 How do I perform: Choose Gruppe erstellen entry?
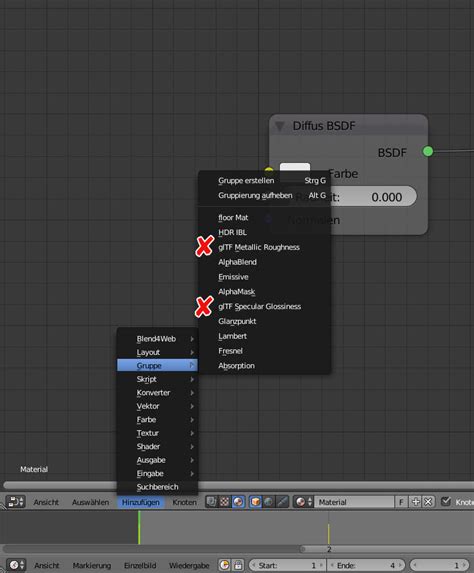click(x=265, y=181)
